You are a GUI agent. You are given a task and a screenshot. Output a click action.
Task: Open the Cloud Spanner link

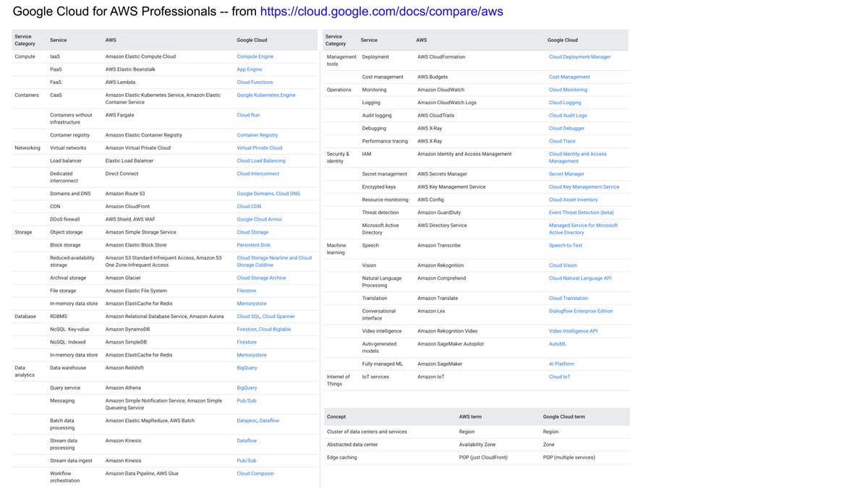coord(278,317)
